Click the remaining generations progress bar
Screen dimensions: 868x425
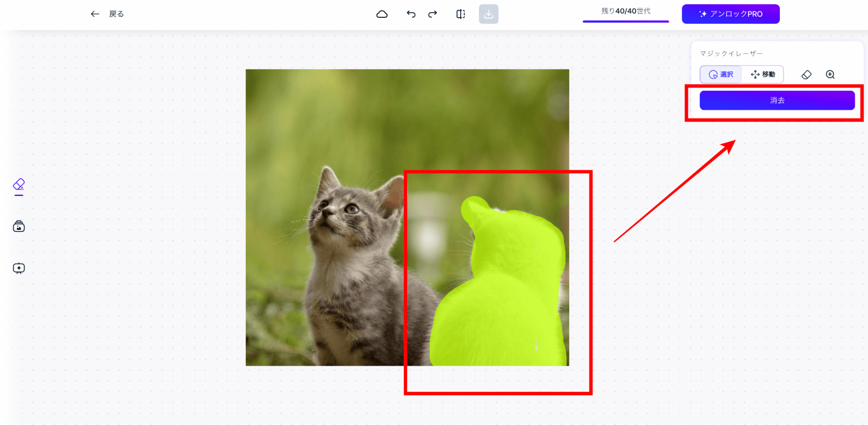(625, 21)
